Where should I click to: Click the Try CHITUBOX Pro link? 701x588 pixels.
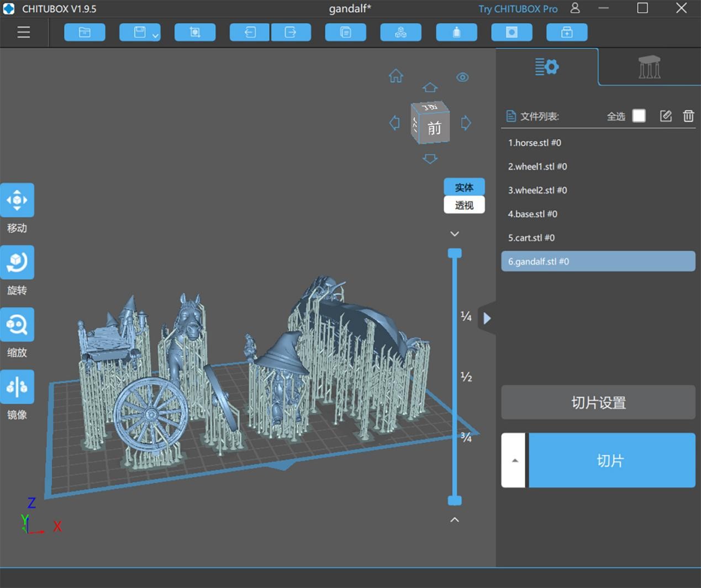(x=518, y=9)
